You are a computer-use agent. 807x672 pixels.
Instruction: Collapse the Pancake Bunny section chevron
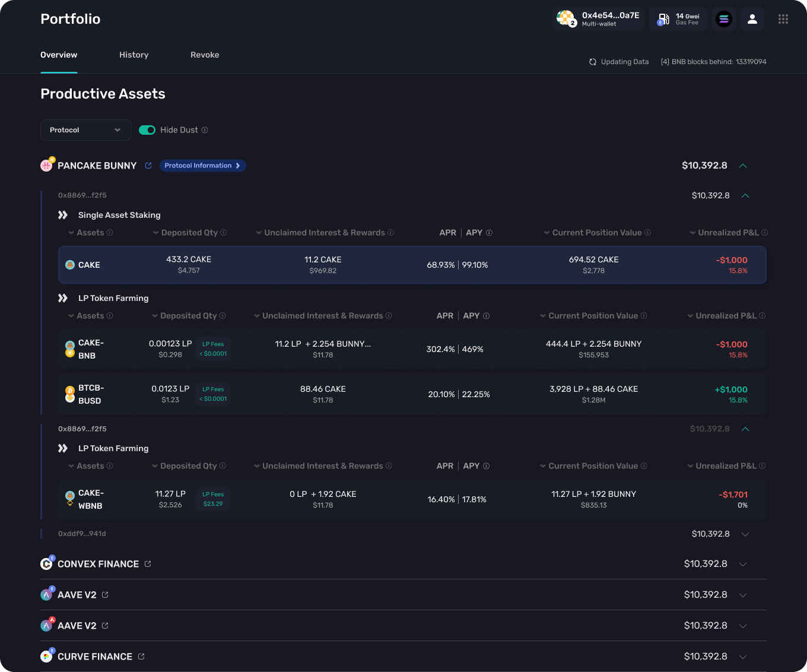743,166
